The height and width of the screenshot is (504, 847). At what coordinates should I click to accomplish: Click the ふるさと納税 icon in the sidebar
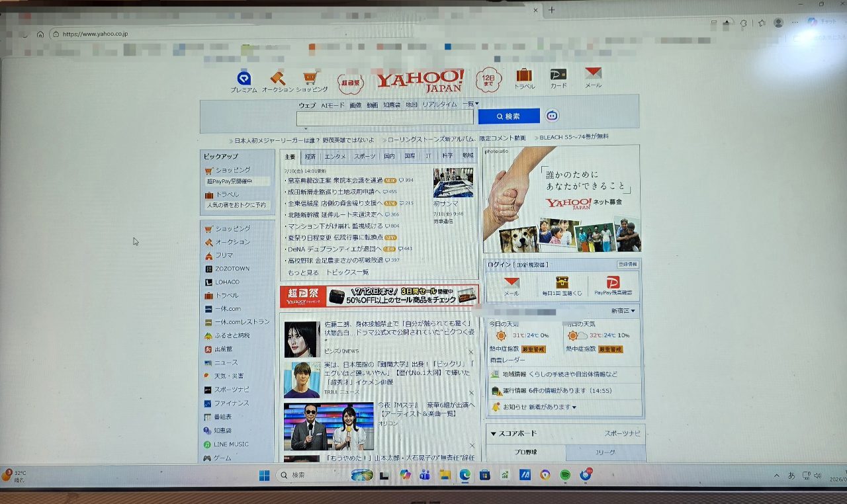[x=208, y=336]
